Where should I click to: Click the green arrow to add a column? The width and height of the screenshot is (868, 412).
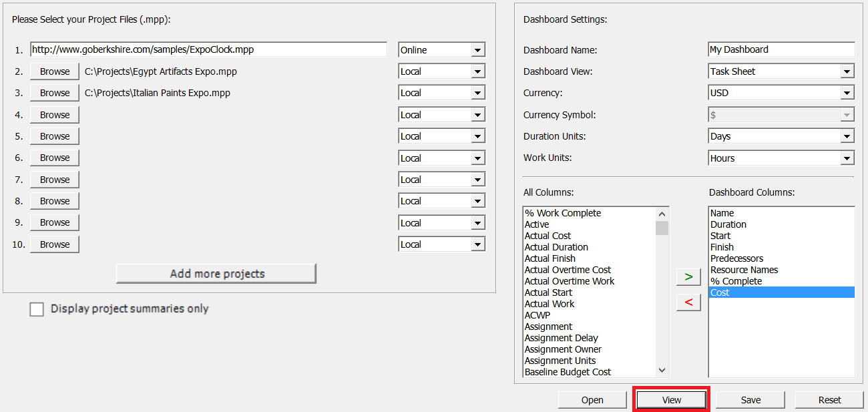pyautogui.click(x=688, y=276)
